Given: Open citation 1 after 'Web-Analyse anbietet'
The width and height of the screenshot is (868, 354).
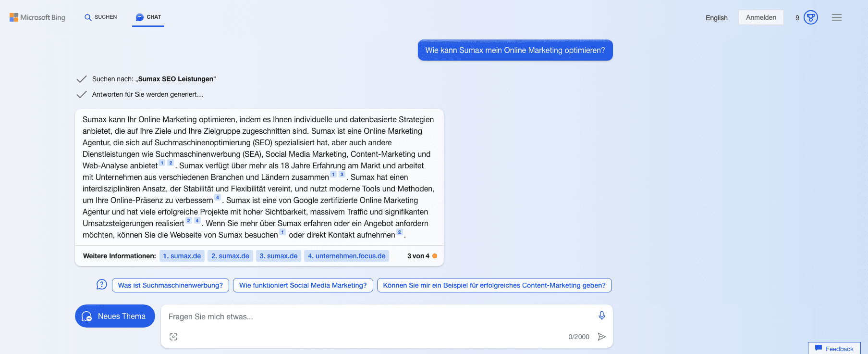Looking at the screenshot, I should pyautogui.click(x=162, y=163).
